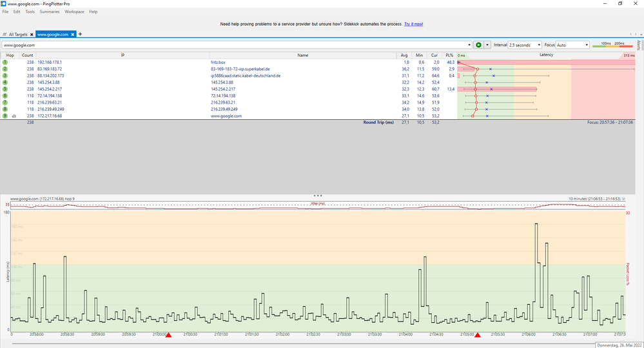Expand the Focus dropdown
Viewport: 644px width, 348px height.
click(586, 45)
